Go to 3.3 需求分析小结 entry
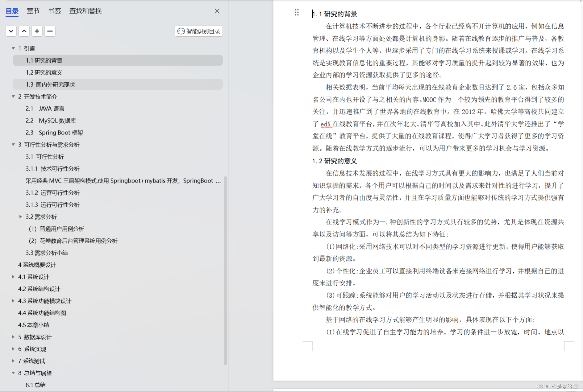Image resolution: width=583 pixels, height=392 pixels. (47, 253)
